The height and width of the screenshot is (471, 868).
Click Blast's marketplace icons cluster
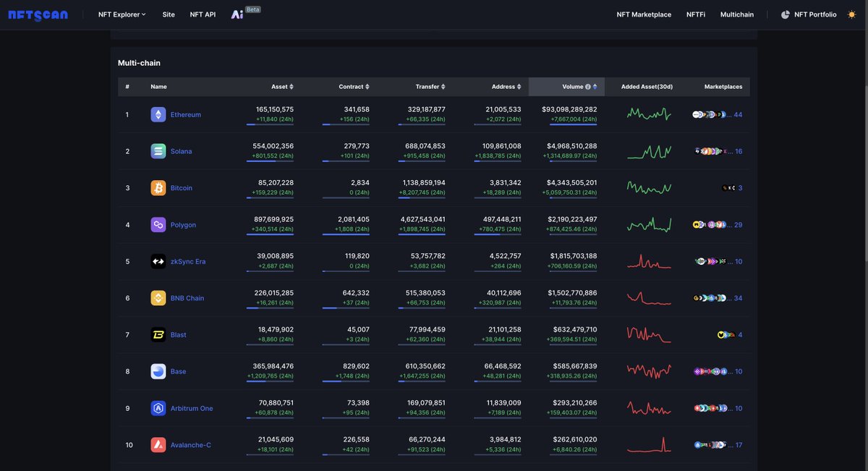point(726,335)
